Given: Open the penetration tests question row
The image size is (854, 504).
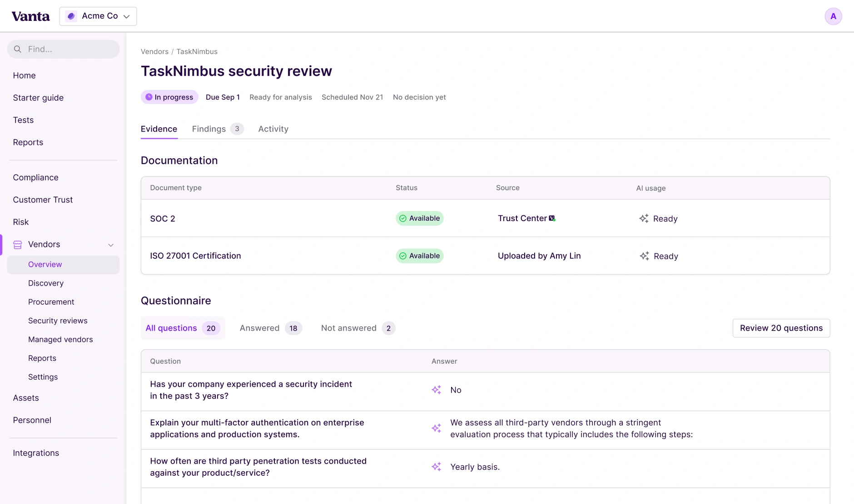Looking at the screenshot, I should pyautogui.click(x=485, y=469).
